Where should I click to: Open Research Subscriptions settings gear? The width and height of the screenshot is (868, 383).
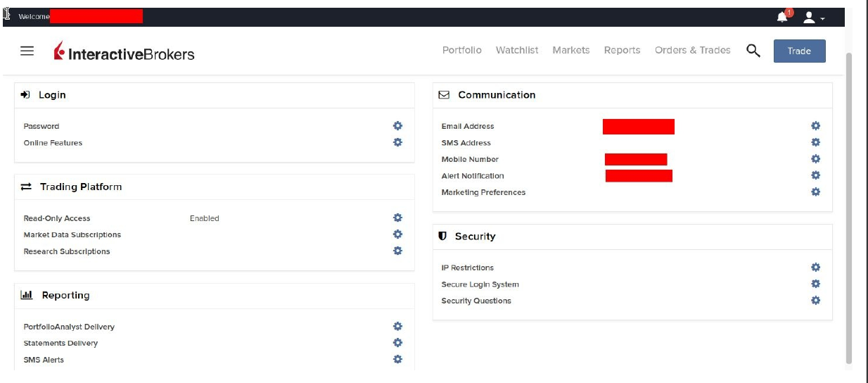pyautogui.click(x=397, y=251)
